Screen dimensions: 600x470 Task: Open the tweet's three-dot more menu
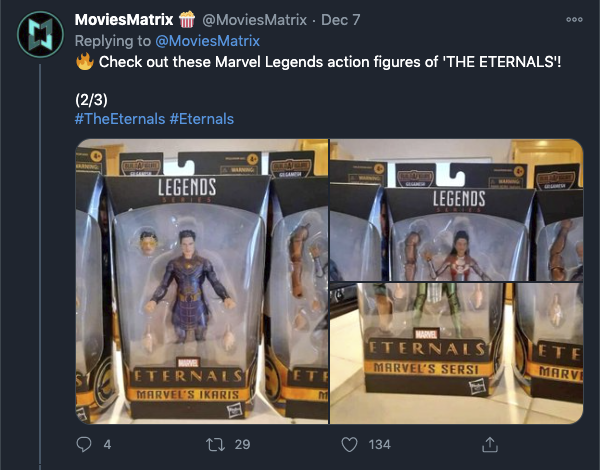[x=573, y=19]
